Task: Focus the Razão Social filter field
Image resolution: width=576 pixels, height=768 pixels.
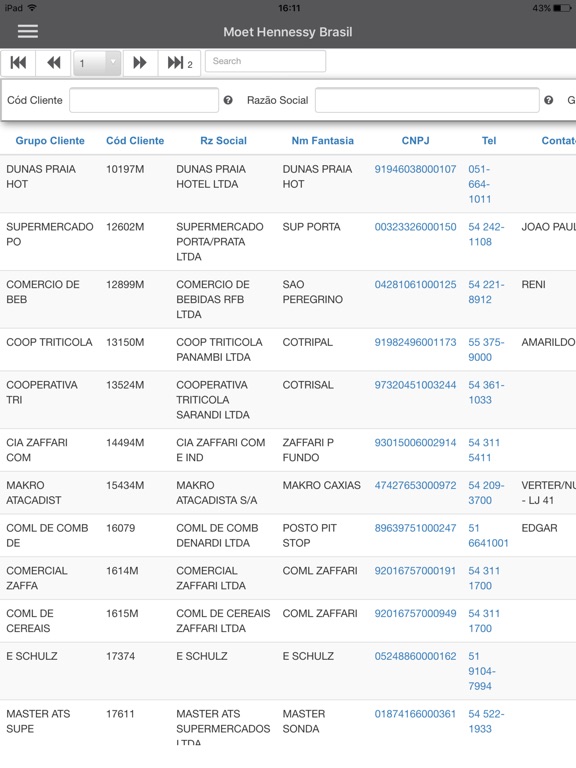Action: coord(427,100)
